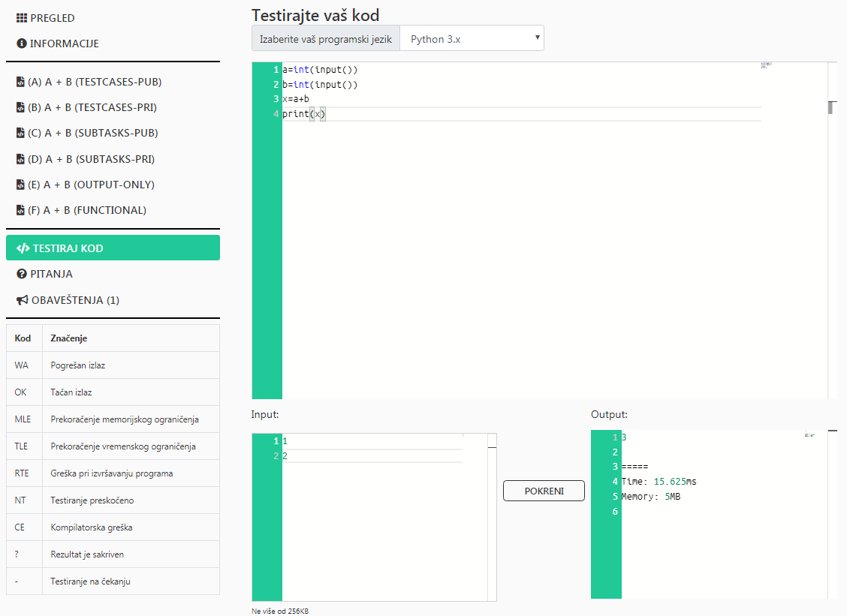Screen dimensions: 847x616
Task: Click the grid icon beside PREGLED
Action: pos(22,18)
